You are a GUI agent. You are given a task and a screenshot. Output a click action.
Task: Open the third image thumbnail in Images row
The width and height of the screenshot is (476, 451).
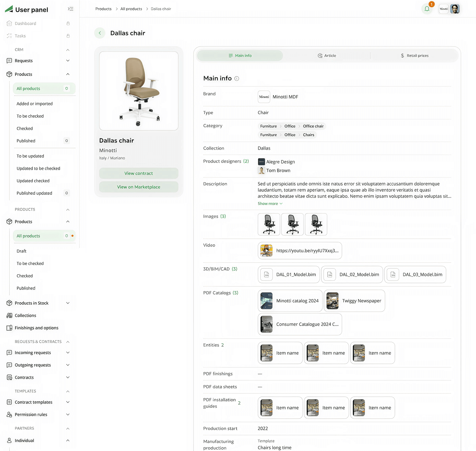(x=316, y=224)
